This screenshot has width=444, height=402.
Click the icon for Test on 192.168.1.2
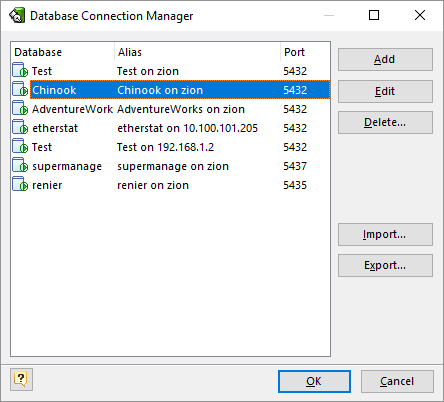click(x=20, y=146)
